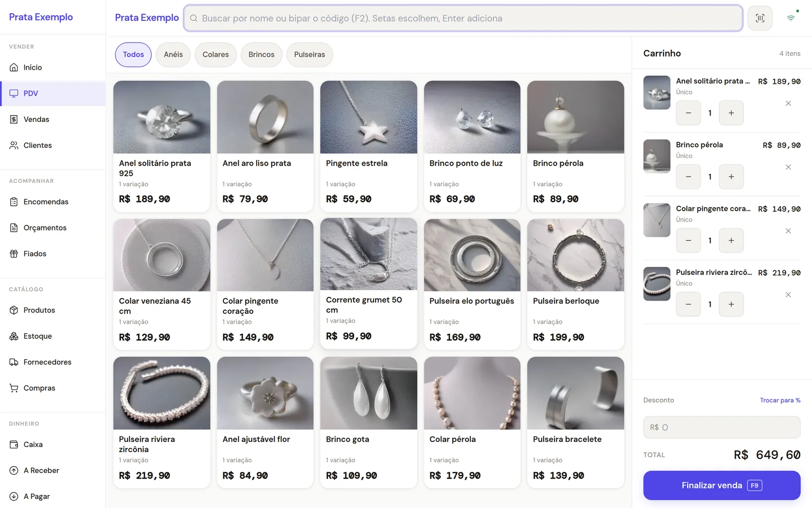Viewport: 812px width, 508px height.
Task: Decrease quantity of Anel solitário in cart
Action: (x=688, y=113)
